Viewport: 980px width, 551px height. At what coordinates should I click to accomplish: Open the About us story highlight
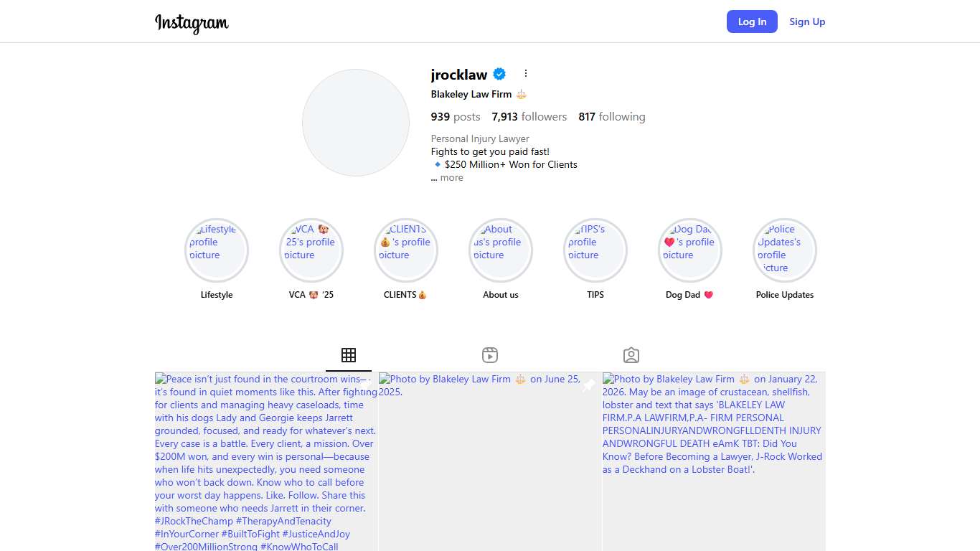pyautogui.click(x=501, y=250)
